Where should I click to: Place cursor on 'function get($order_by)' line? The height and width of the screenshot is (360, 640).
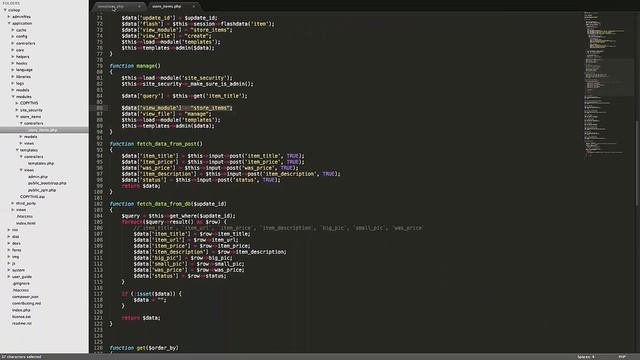[x=144, y=348]
